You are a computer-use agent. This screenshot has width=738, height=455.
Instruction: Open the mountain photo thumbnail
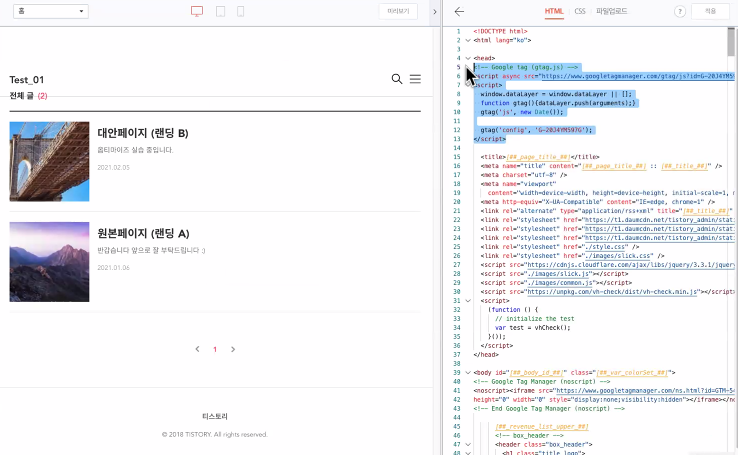[x=49, y=262]
